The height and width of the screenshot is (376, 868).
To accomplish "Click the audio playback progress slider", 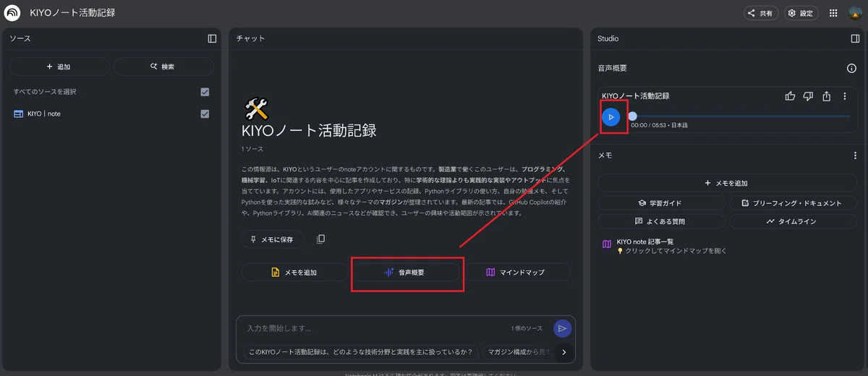I will (x=740, y=116).
